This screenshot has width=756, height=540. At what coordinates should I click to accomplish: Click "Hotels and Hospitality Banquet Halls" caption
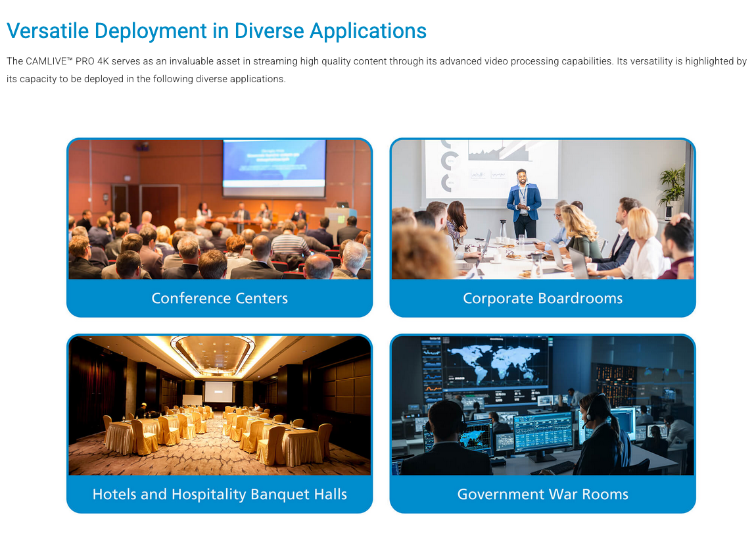220,494
